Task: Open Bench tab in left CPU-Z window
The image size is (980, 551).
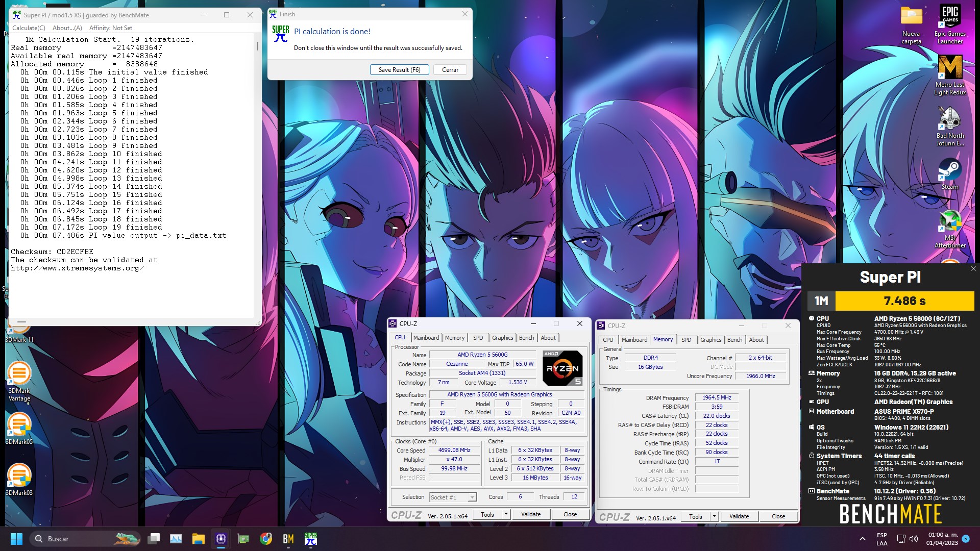Action: click(527, 338)
